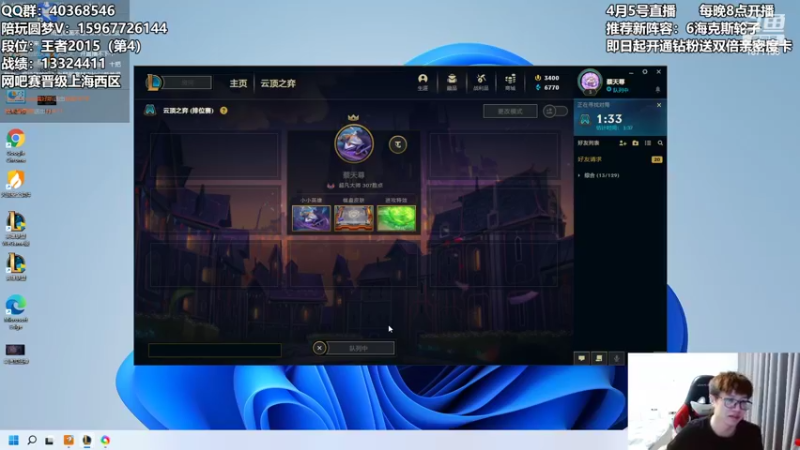Image resolution: width=800 pixels, height=450 pixels.
Task: Open the Windows Start button
Action: 14,440
